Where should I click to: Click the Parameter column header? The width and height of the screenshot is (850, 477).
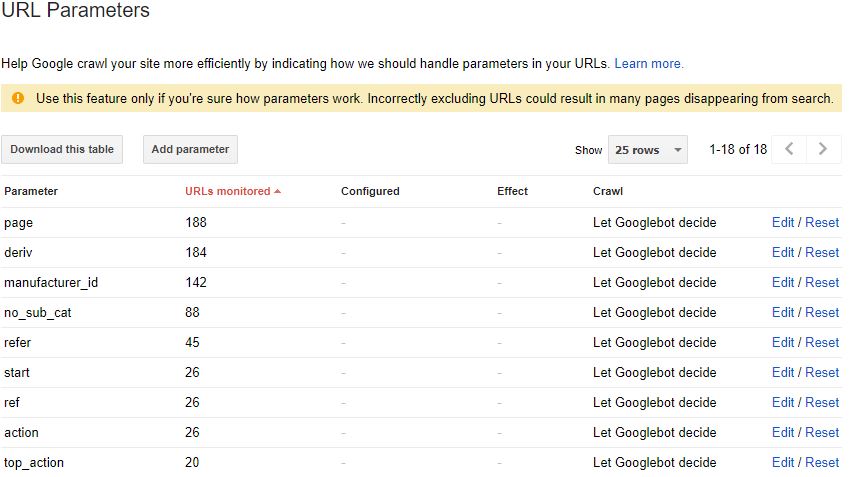[x=31, y=191]
